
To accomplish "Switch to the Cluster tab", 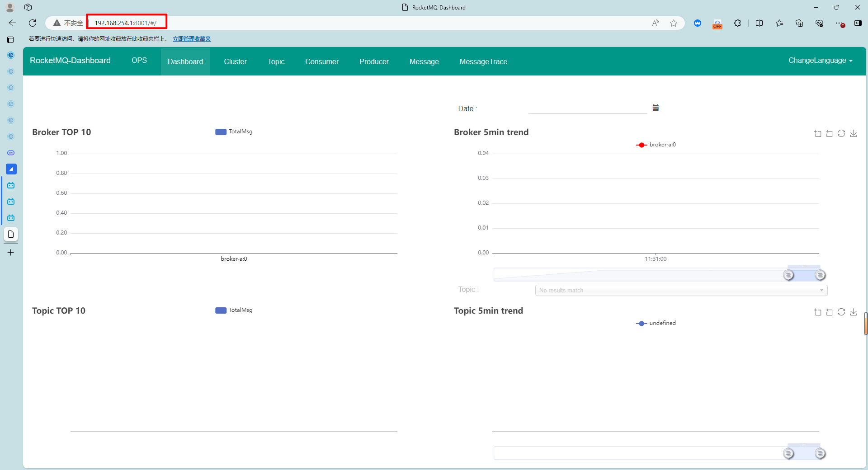I will pyautogui.click(x=235, y=61).
